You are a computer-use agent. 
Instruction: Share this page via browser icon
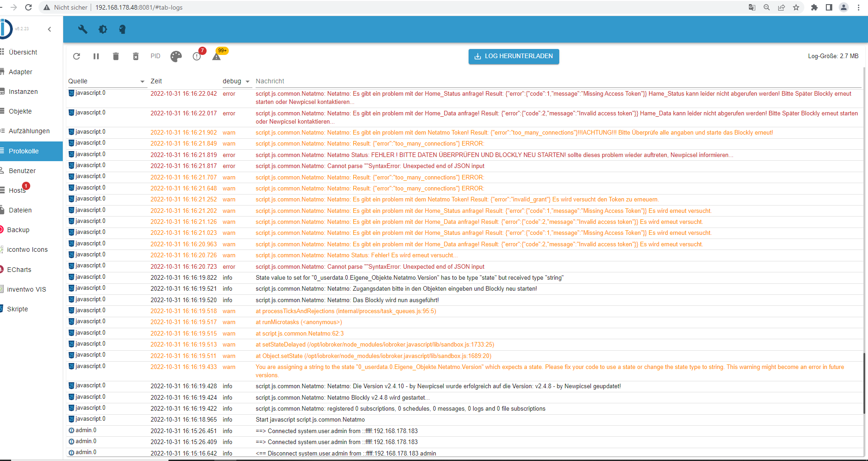click(781, 7)
